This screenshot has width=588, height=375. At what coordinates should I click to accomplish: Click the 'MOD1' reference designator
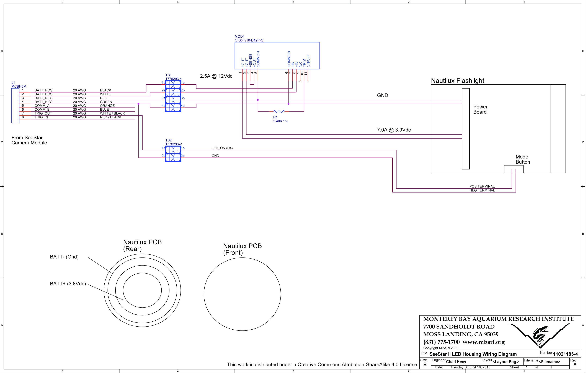tap(239, 36)
